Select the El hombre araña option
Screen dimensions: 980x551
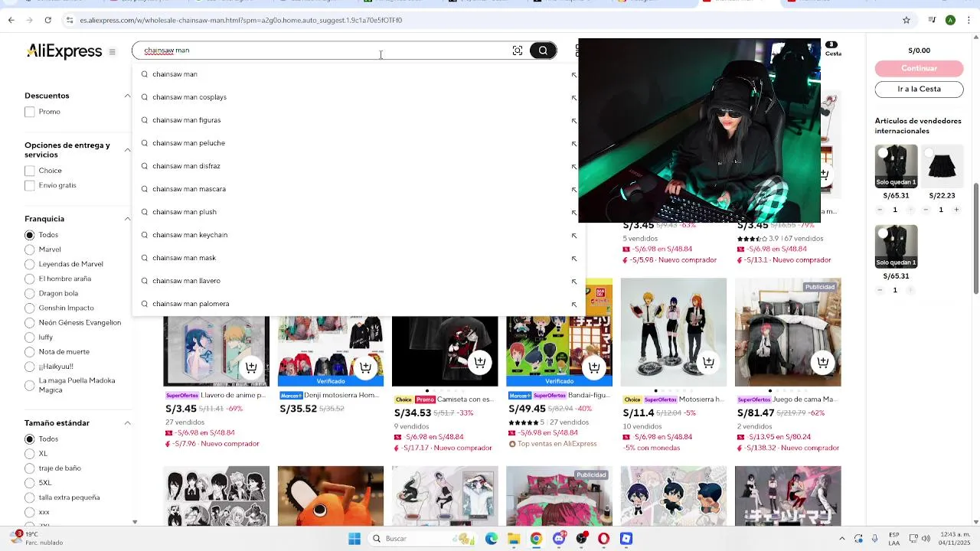click(29, 279)
